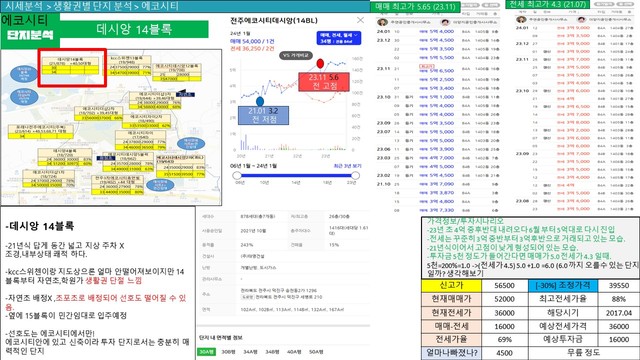Click the 24.01 전세 3억 9,000 transaction row
This screenshot has width=640, height=360.
tap(576, 28)
